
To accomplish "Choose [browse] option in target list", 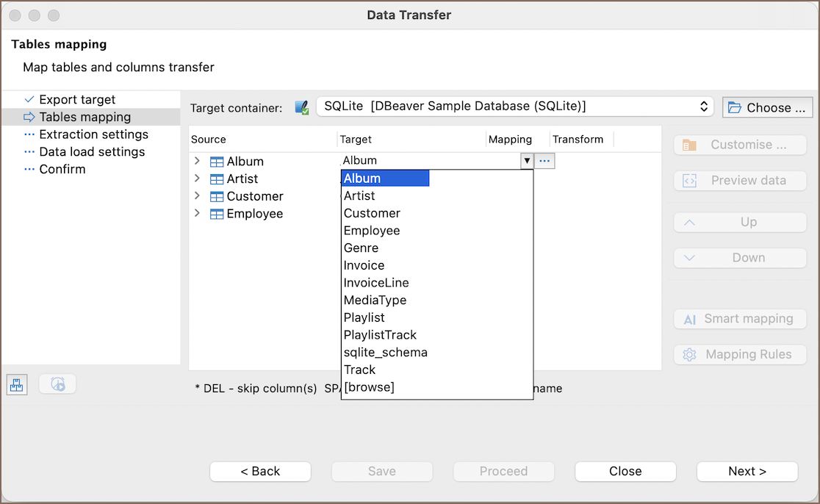I will (369, 387).
